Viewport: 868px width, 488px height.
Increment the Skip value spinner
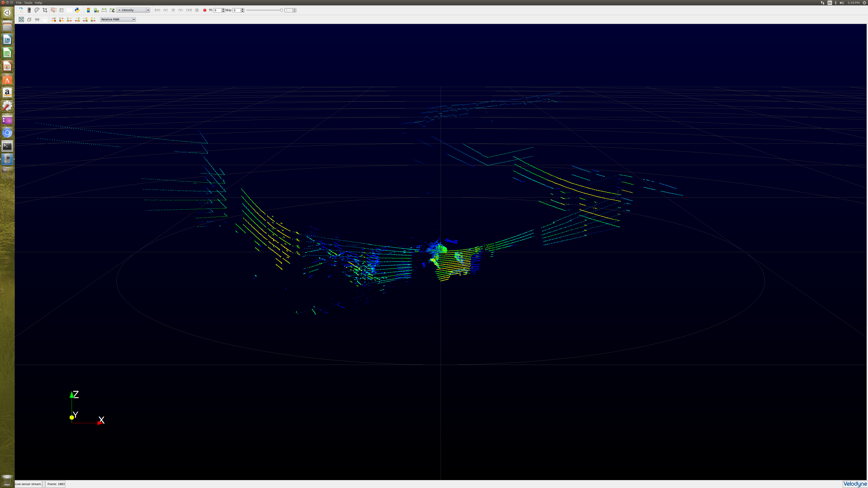click(x=242, y=9)
